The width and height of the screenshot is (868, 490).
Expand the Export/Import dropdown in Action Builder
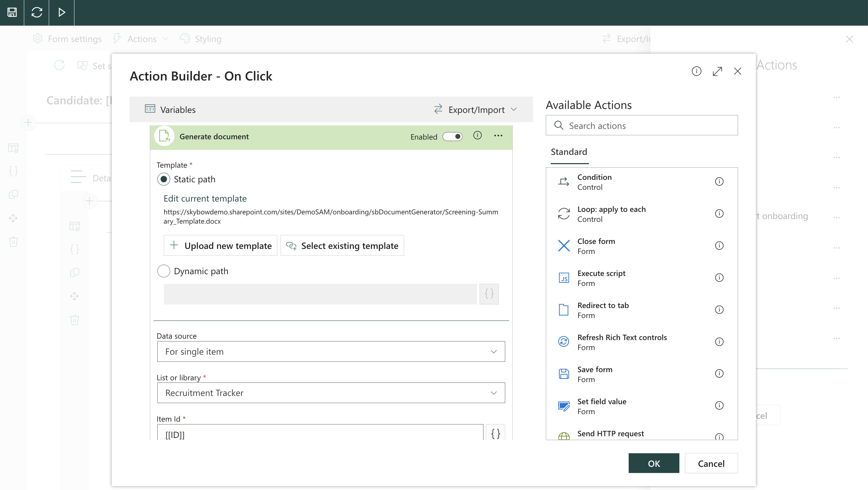pyautogui.click(x=476, y=109)
